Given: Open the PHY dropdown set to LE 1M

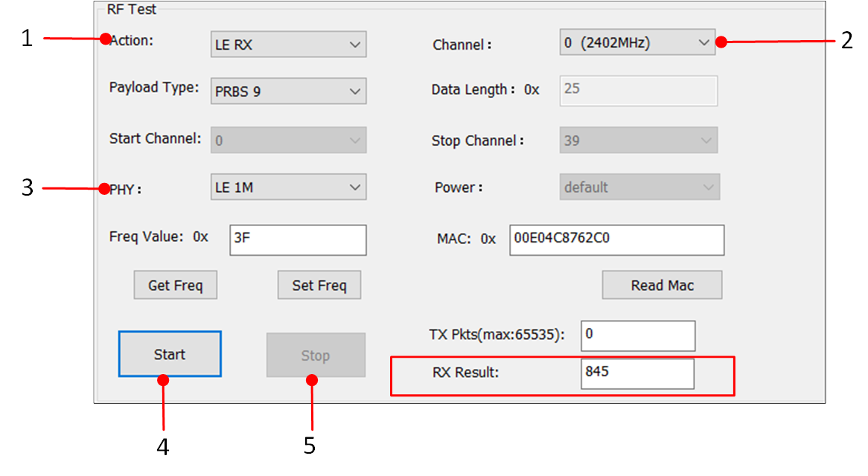Looking at the screenshot, I should [288, 187].
